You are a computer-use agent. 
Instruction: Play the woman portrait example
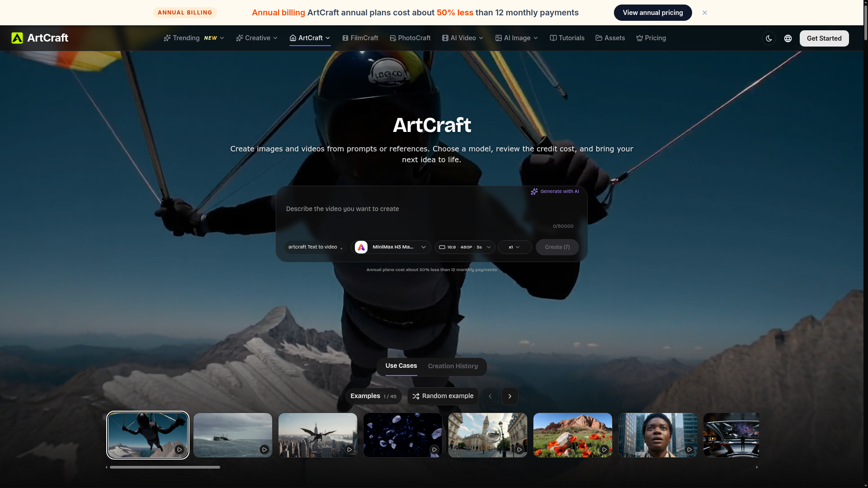click(689, 450)
